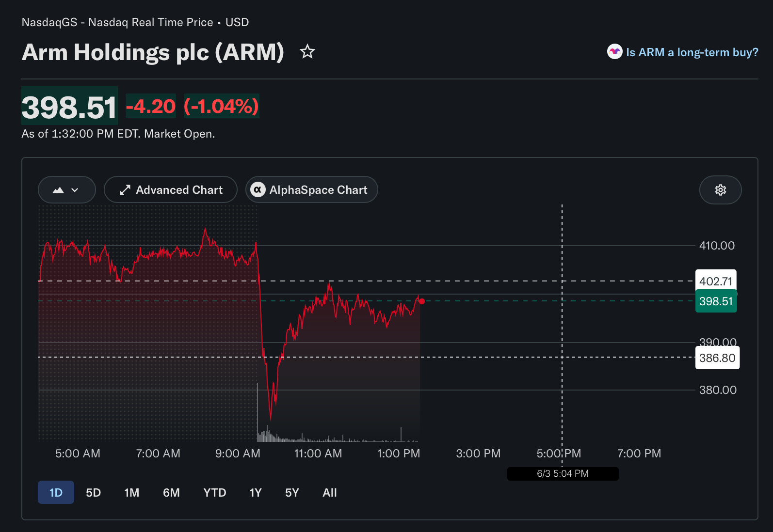Show the All time range
The height and width of the screenshot is (532, 773).
(x=330, y=492)
